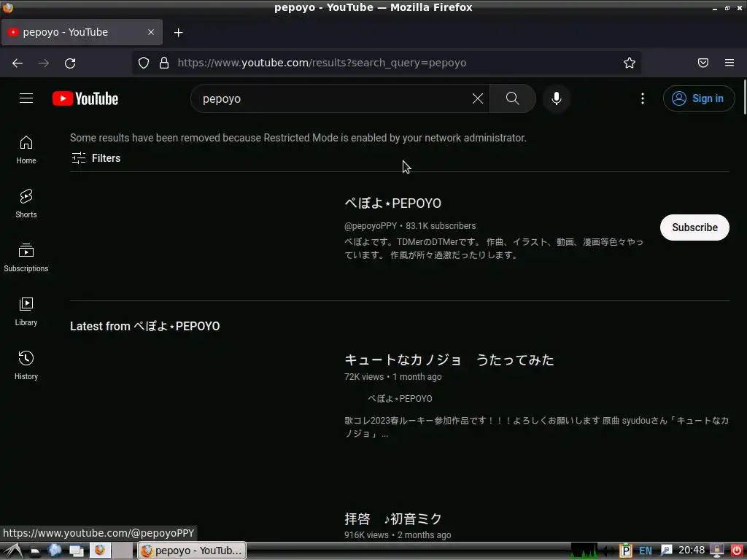Open YouTube settings three-dot menu
The height and width of the screenshot is (560, 747).
pos(642,98)
